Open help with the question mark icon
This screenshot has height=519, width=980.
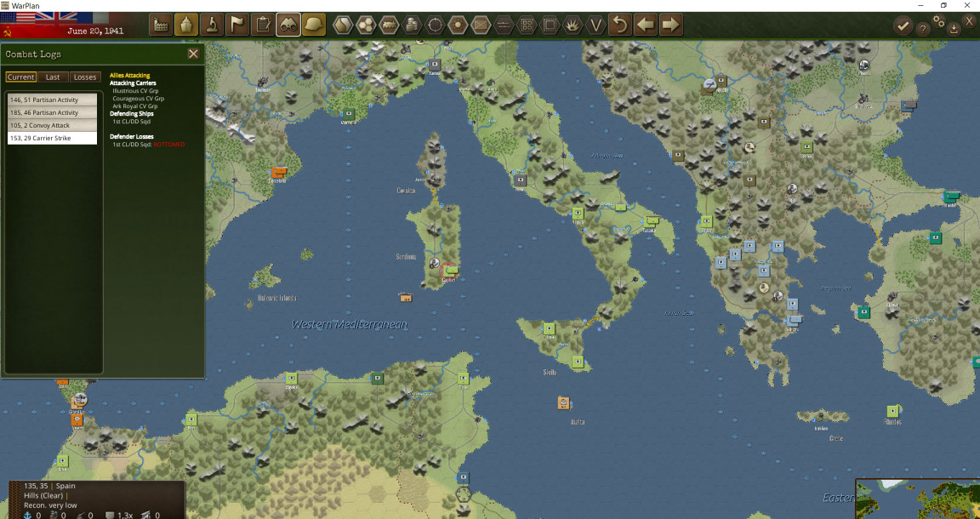922,29
